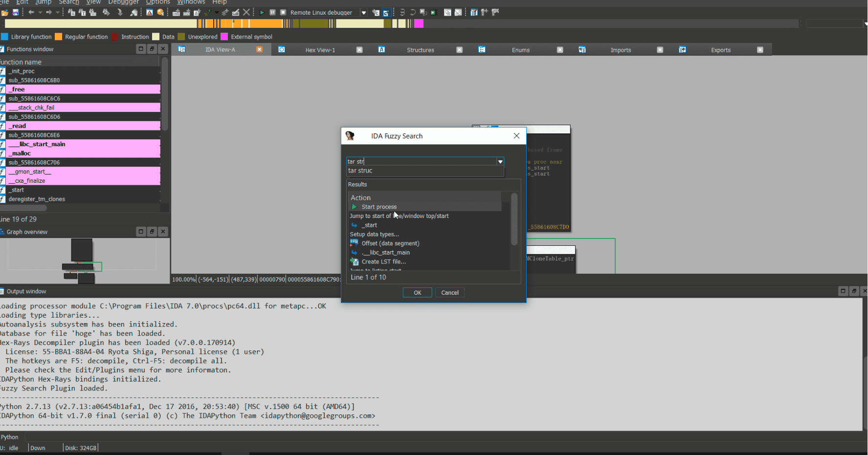Select ___stack_chk_fail function
The width and height of the screenshot is (868, 455).
(80, 108)
